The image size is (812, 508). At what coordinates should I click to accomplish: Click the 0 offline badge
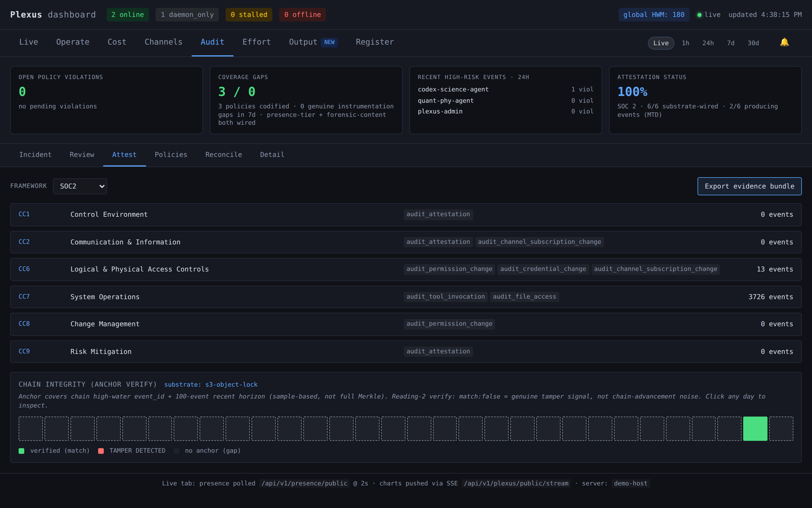pyautogui.click(x=302, y=15)
